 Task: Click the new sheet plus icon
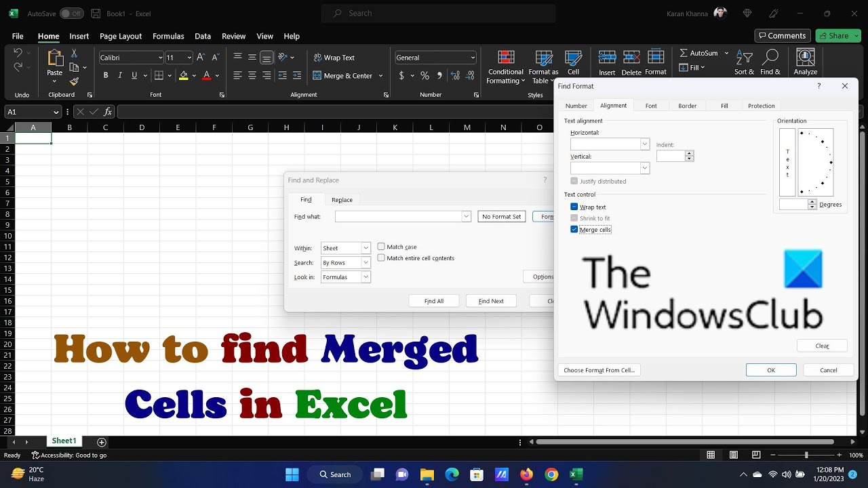click(x=102, y=442)
